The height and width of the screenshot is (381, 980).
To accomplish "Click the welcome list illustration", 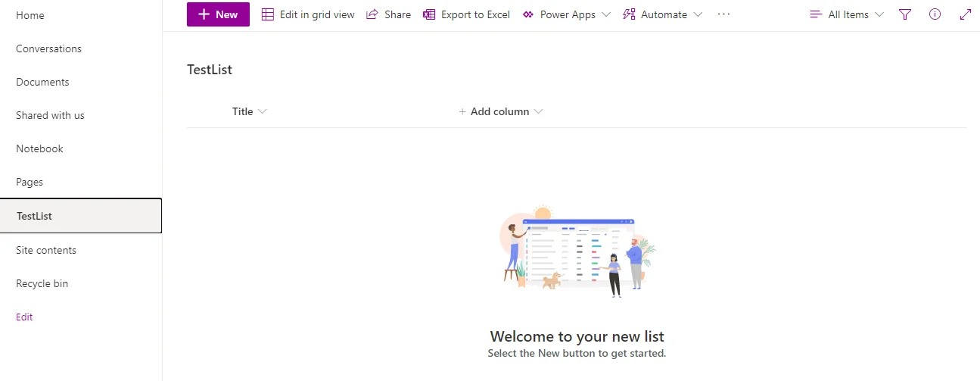I will 577,251.
